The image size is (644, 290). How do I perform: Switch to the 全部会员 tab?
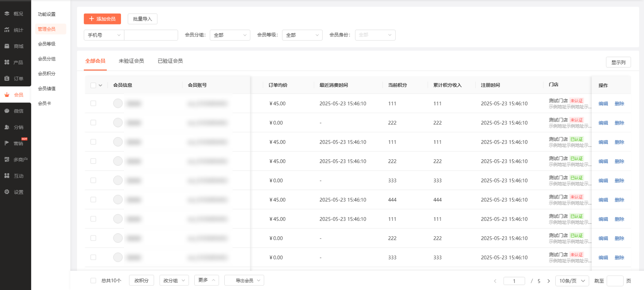[x=95, y=61]
